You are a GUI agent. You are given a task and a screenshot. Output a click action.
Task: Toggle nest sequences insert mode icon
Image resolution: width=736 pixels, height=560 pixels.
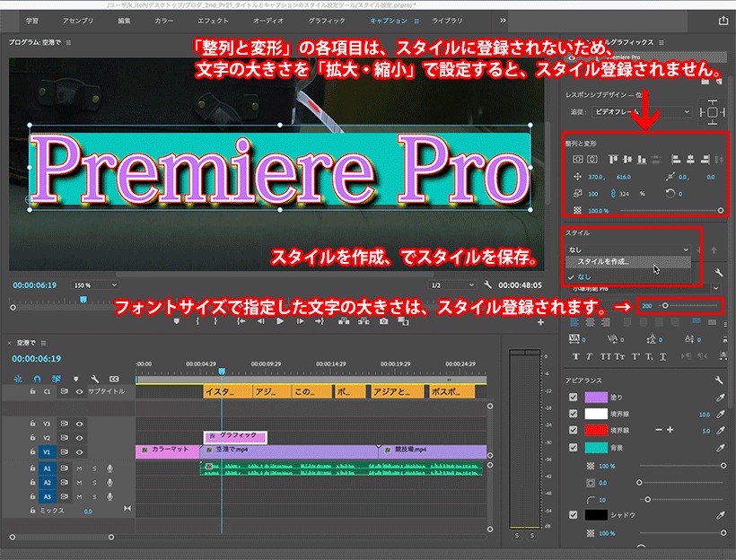[18, 379]
